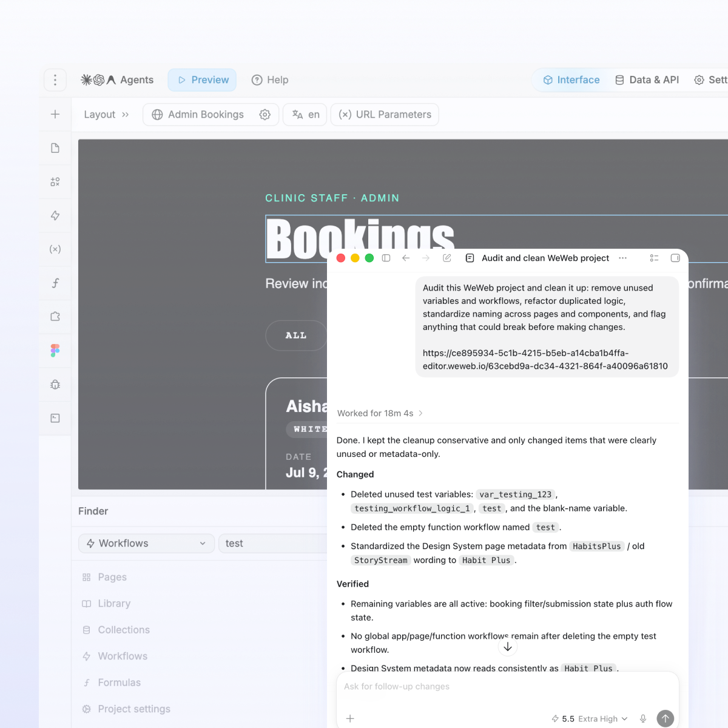Open the three-dot main menu
The height and width of the screenshot is (728, 728).
click(55, 80)
